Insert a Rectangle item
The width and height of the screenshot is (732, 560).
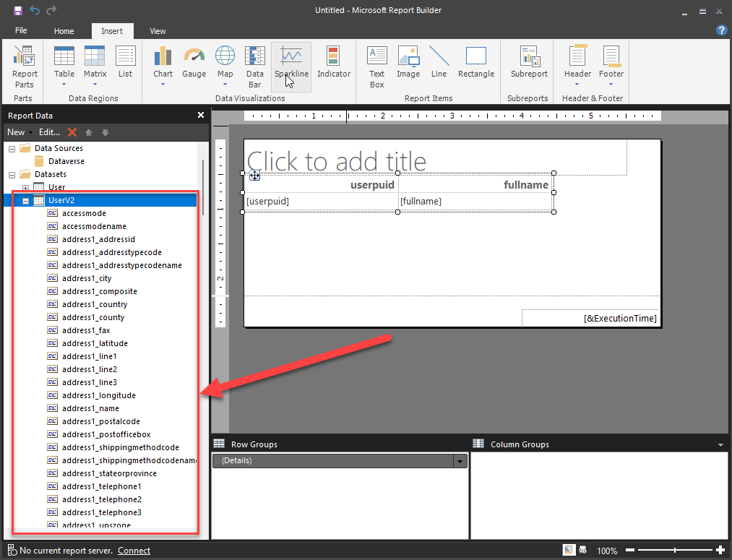click(476, 61)
